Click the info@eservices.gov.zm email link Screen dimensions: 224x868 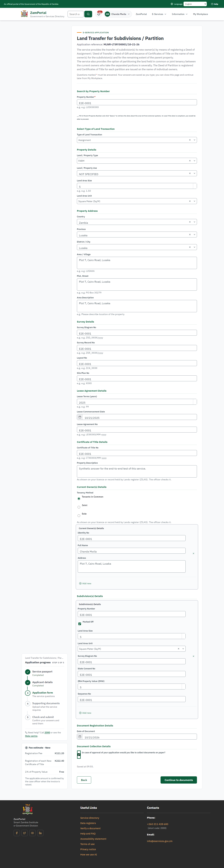click(x=159, y=841)
